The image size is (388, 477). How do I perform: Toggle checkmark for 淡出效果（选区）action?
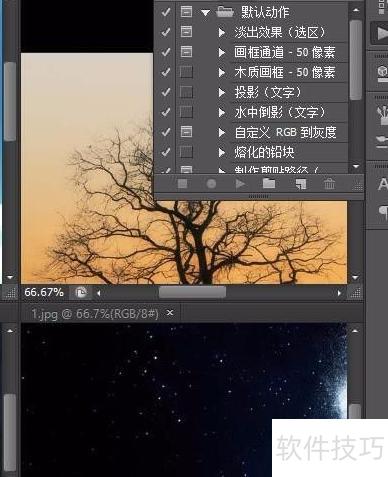click(x=166, y=32)
